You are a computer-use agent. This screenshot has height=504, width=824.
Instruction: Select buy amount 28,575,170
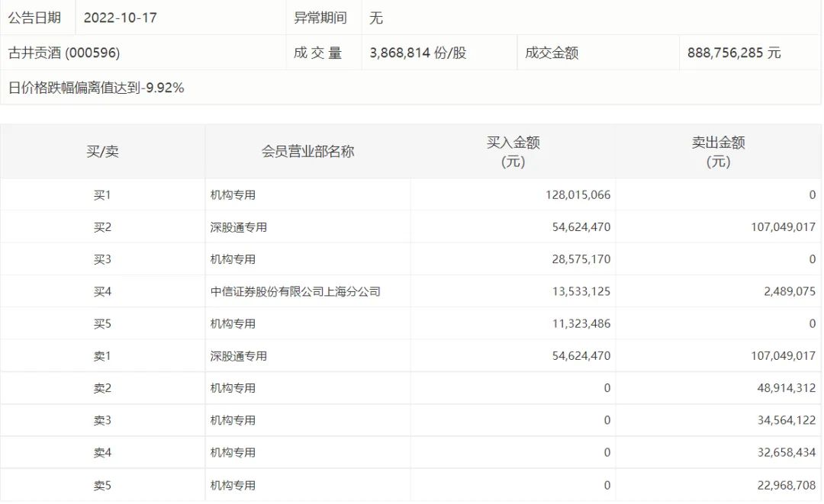(x=581, y=259)
